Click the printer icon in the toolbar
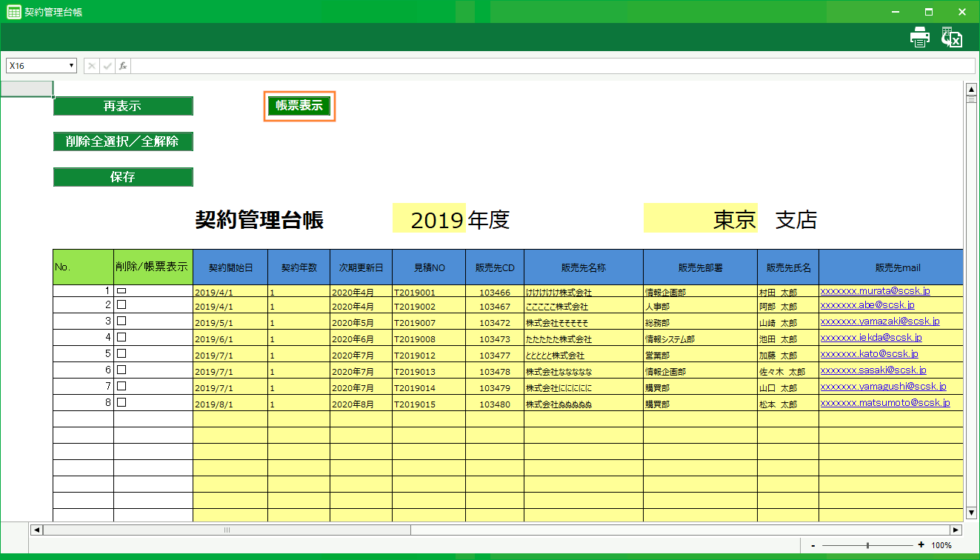This screenshot has width=980, height=560. tap(919, 37)
